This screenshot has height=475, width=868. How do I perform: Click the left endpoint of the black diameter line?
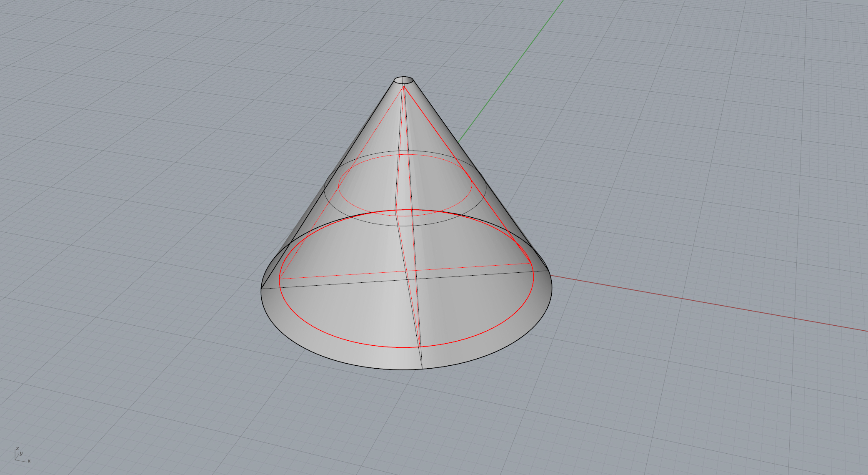click(261, 289)
